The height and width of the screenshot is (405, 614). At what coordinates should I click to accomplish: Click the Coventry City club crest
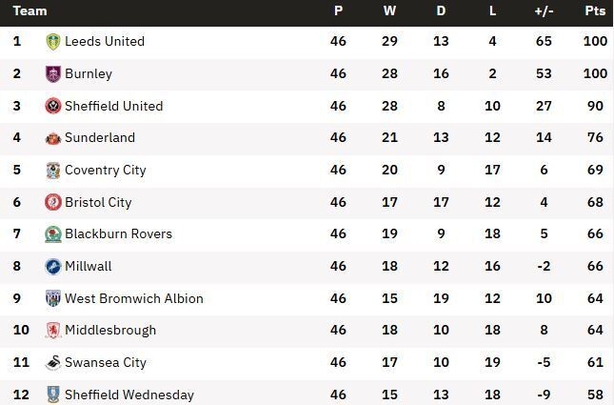pyautogui.click(x=53, y=170)
